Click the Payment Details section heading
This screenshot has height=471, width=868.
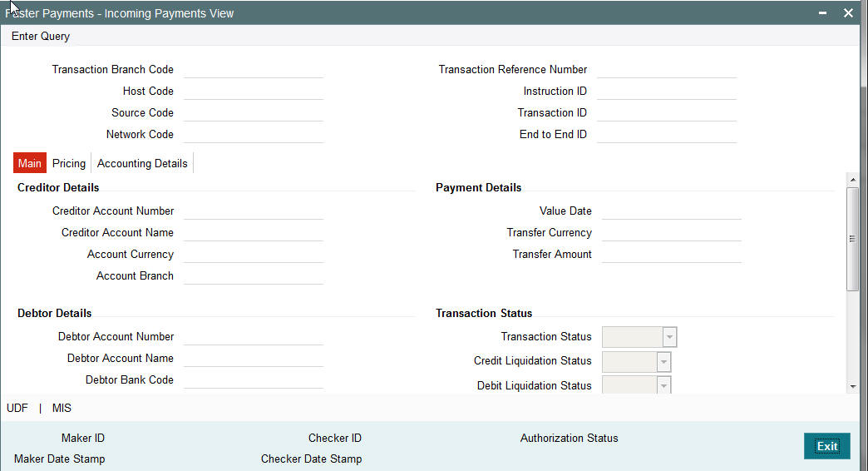tap(478, 188)
